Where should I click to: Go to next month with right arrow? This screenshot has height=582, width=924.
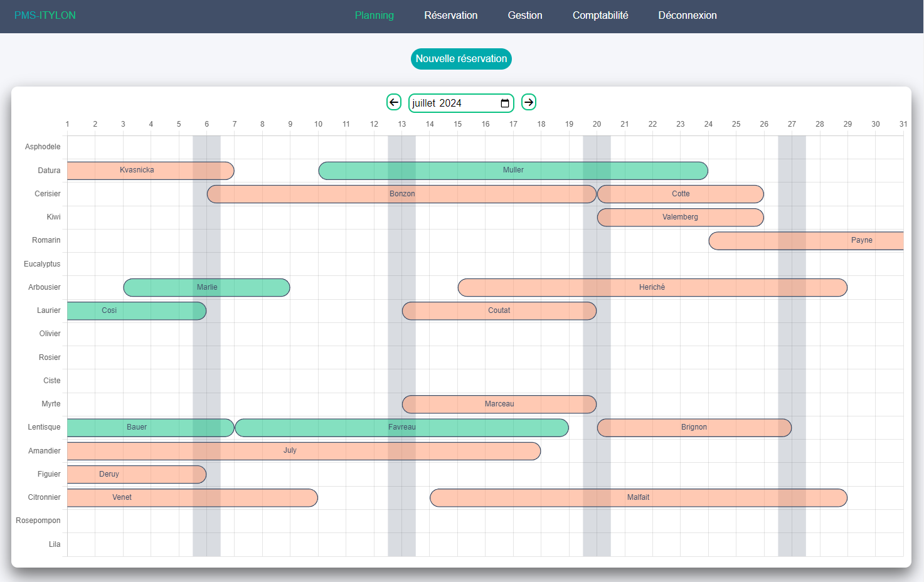tap(529, 102)
